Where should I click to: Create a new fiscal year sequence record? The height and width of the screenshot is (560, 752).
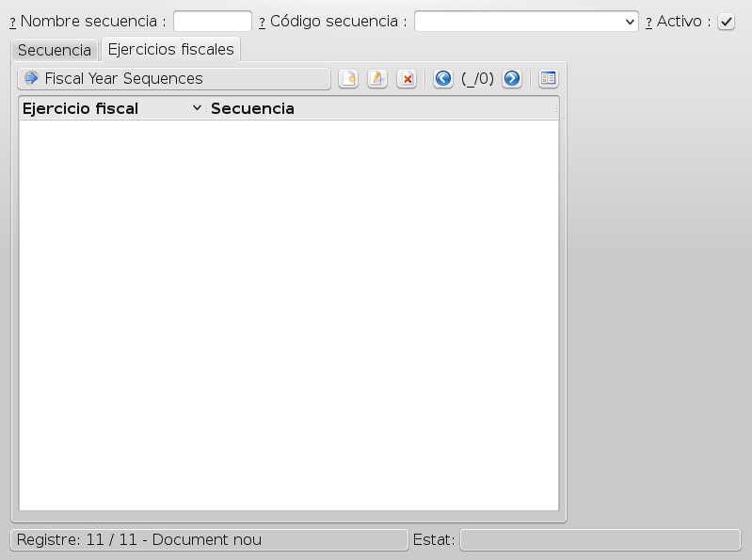point(348,78)
